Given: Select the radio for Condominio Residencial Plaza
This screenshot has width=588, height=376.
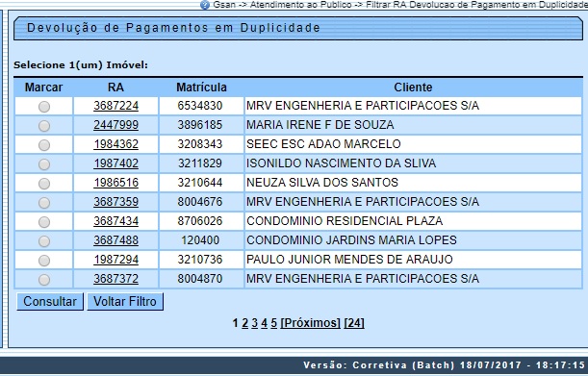Looking at the screenshot, I should 44,222.
